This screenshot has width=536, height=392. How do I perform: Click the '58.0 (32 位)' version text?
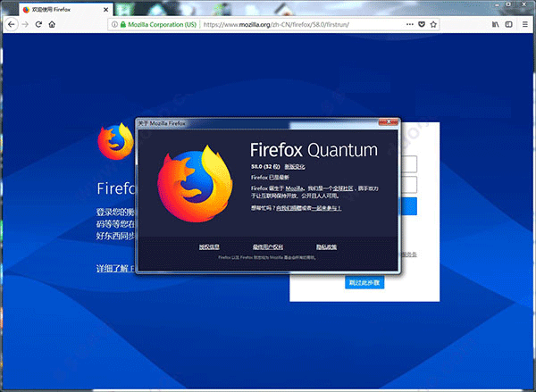tap(265, 167)
